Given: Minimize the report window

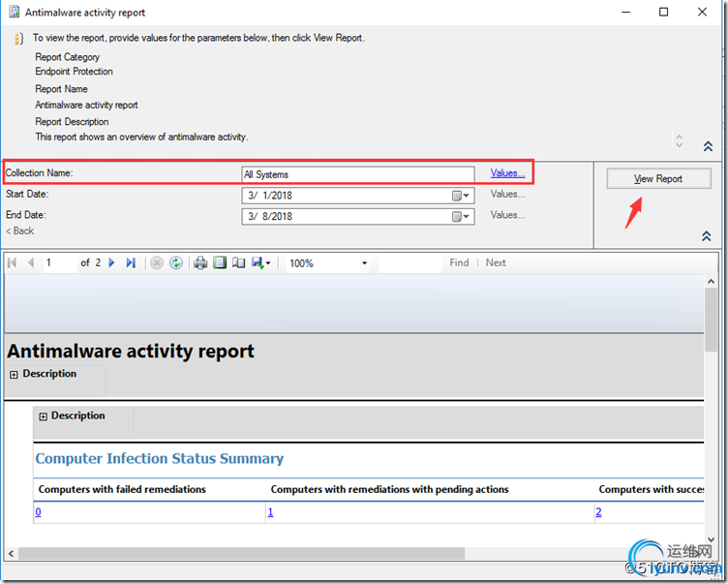Looking at the screenshot, I should [625, 12].
